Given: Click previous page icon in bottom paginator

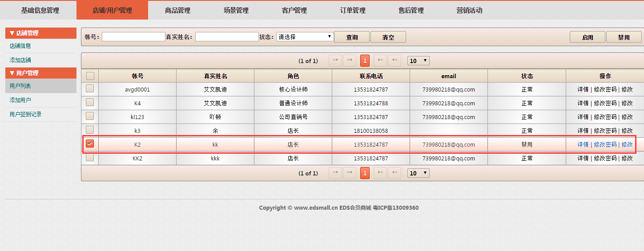Looking at the screenshot, I should [x=350, y=173].
